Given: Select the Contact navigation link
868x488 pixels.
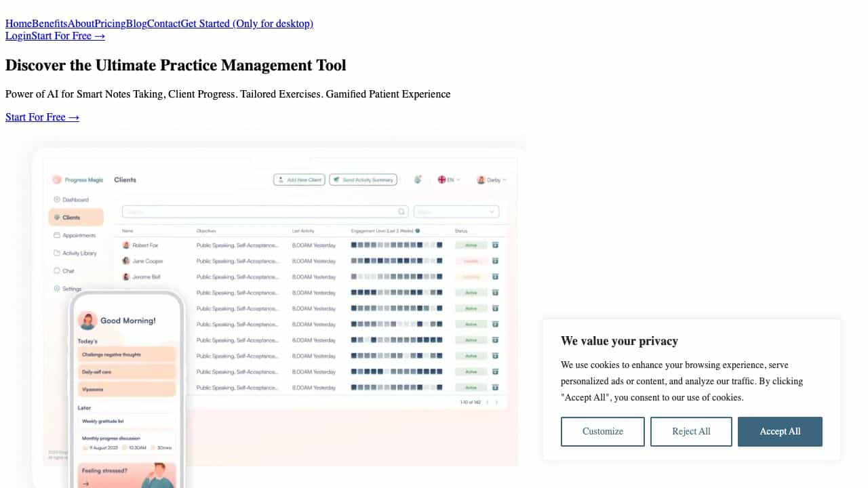Looking at the screenshot, I should (x=163, y=24).
